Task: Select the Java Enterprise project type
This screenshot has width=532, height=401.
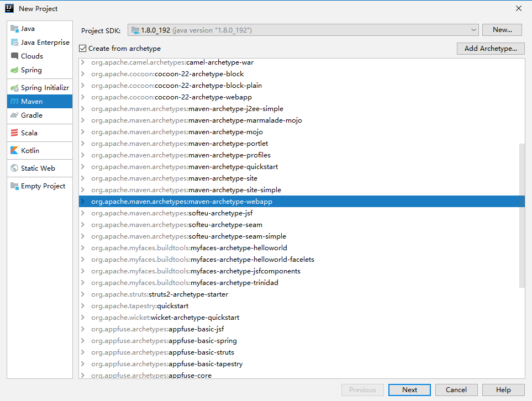Action: [x=40, y=43]
